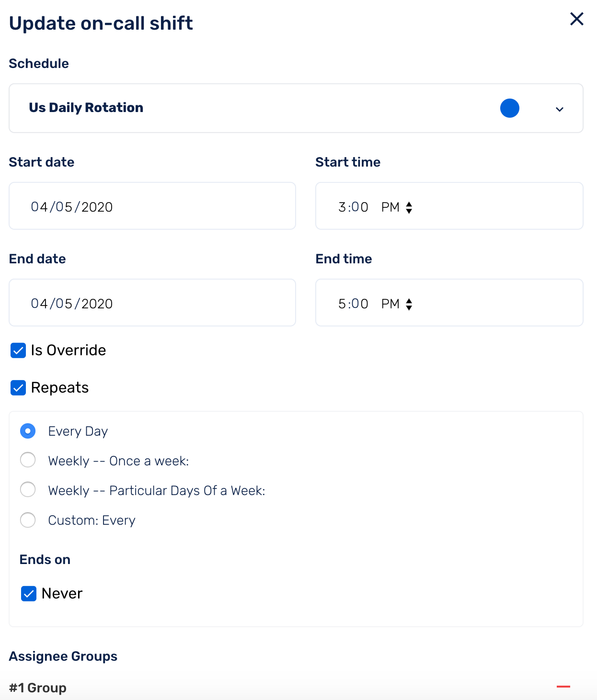The width and height of the screenshot is (597, 700).
Task: Toggle start time AM/PM stepper arrows
Action: point(409,207)
